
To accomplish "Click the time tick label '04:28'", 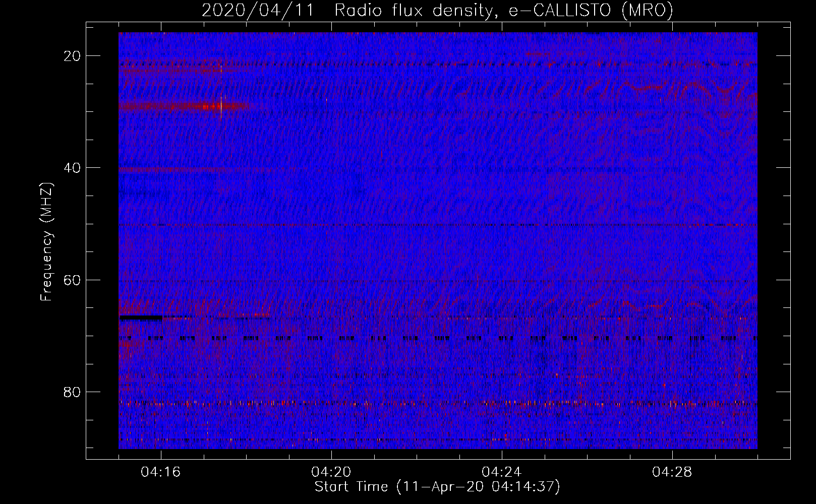I will [x=672, y=472].
